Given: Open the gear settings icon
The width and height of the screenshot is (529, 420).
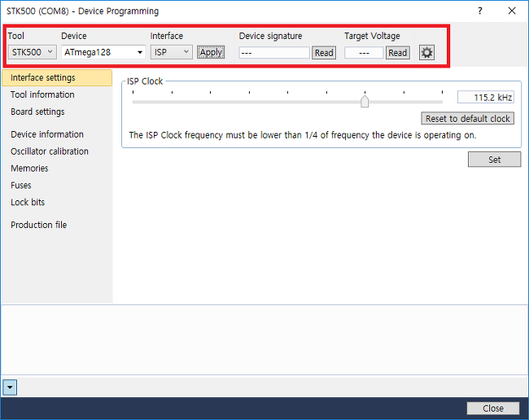Looking at the screenshot, I should click(x=426, y=53).
